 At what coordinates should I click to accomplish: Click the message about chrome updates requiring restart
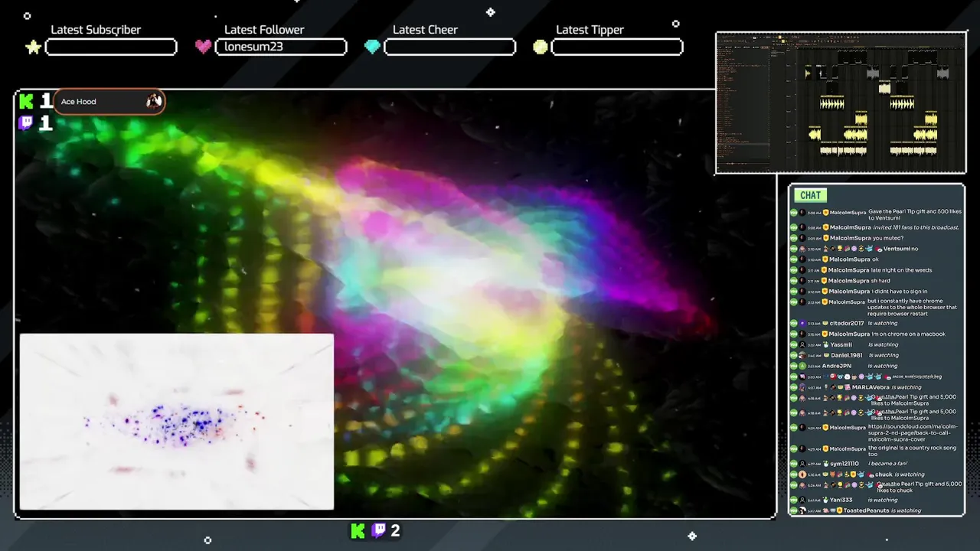click(912, 308)
